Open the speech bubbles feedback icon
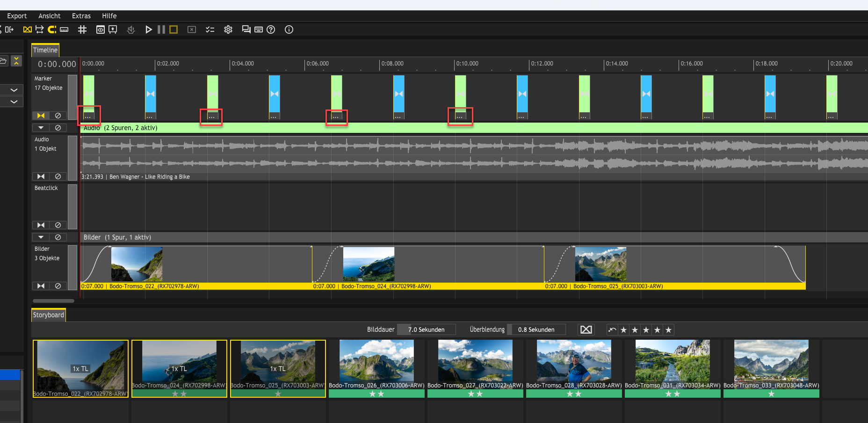Screen dimensions: 868x423 246,29
